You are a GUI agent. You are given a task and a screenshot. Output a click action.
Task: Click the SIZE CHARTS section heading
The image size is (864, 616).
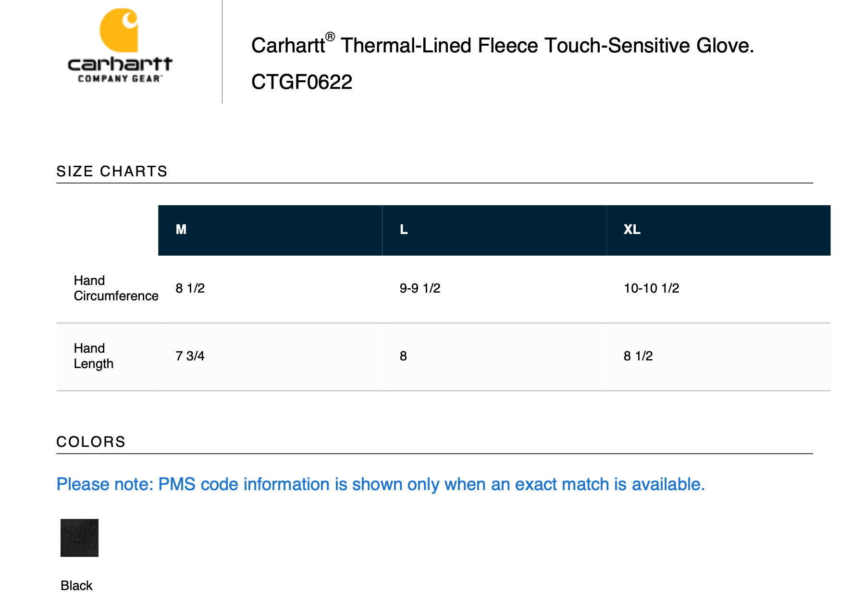tap(112, 172)
